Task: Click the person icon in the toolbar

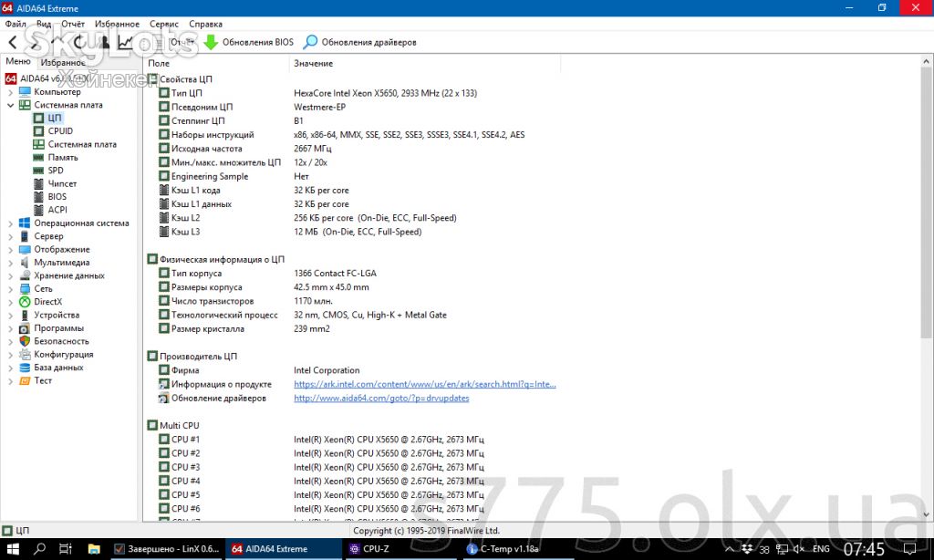Action: coord(105,42)
